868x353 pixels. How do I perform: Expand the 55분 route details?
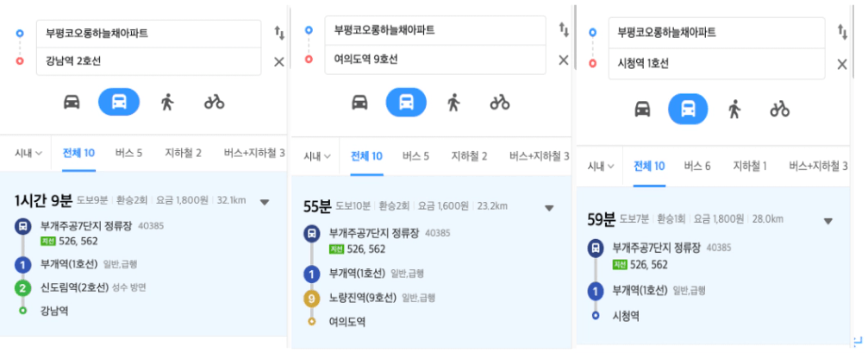549,208
